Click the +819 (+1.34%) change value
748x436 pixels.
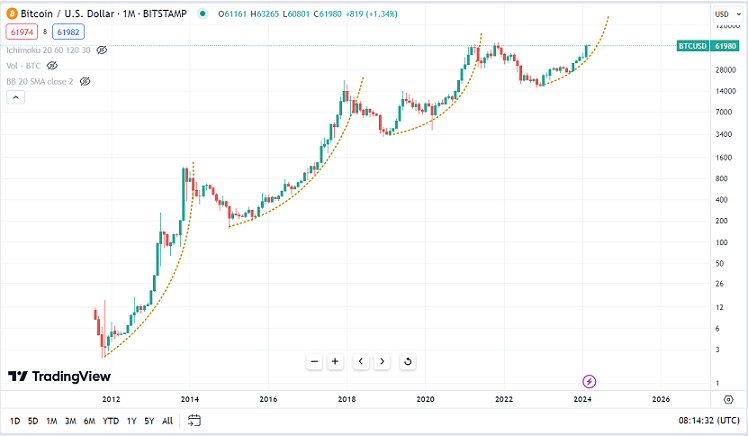coord(372,14)
